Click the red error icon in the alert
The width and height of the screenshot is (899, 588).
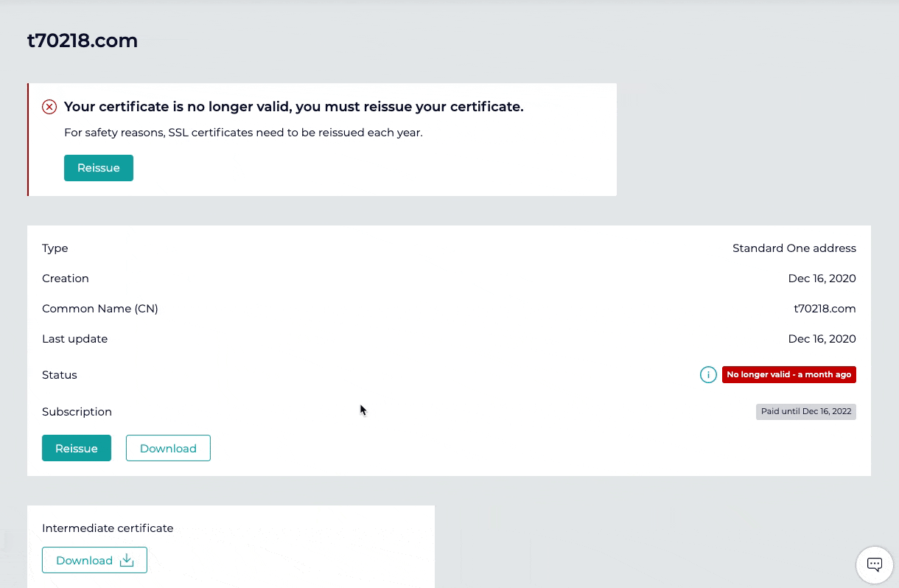tap(49, 107)
